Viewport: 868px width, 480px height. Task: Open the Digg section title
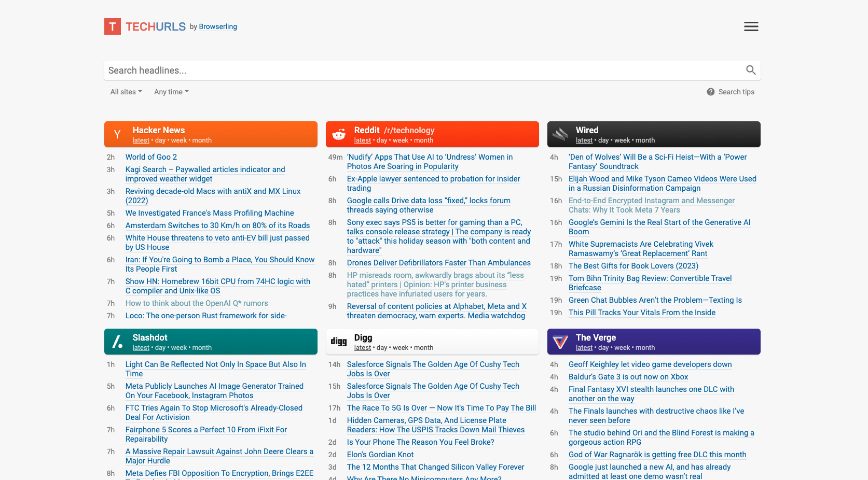pos(363,337)
